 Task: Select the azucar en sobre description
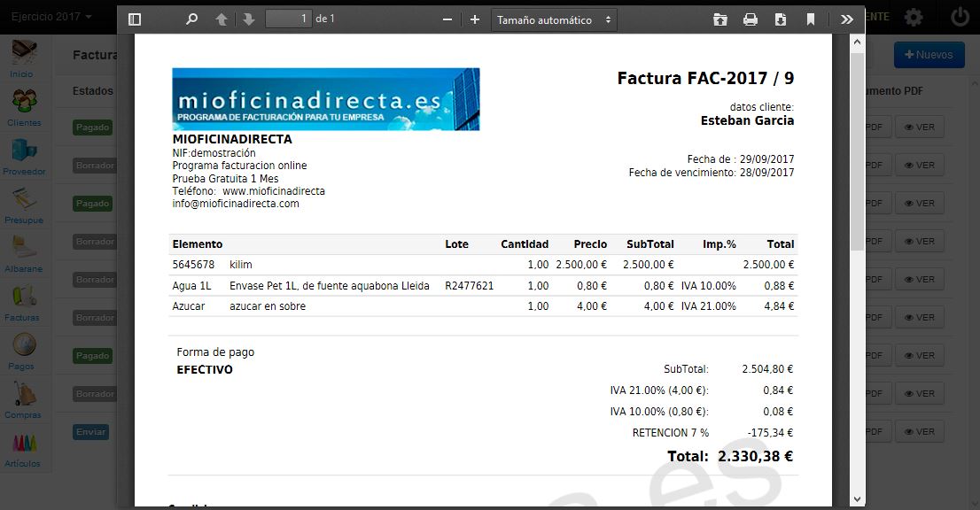click(268, 306)
